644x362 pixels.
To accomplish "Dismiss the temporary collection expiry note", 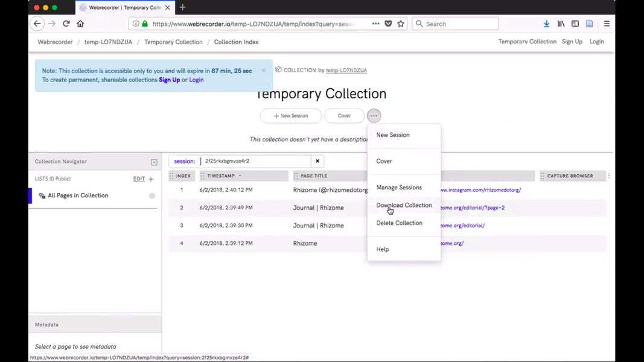I will (264, 71).
